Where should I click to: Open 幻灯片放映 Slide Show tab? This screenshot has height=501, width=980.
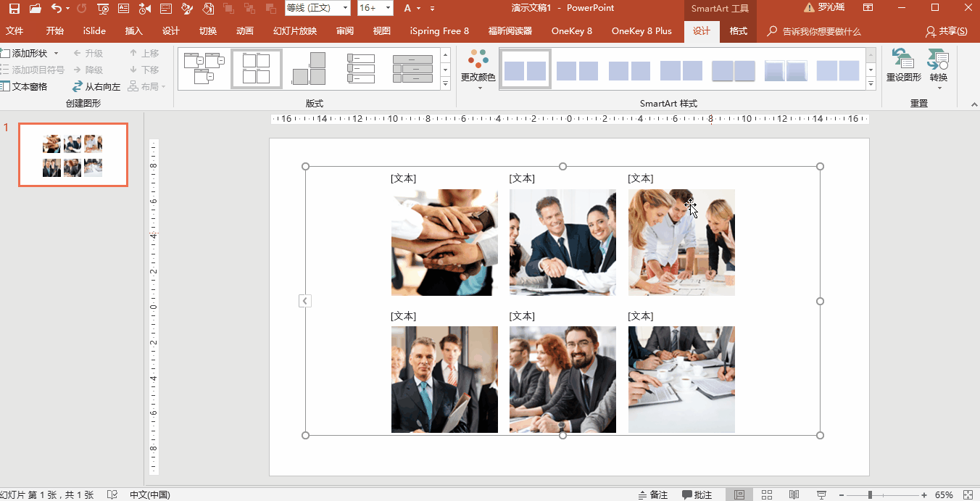coord(295,31)
